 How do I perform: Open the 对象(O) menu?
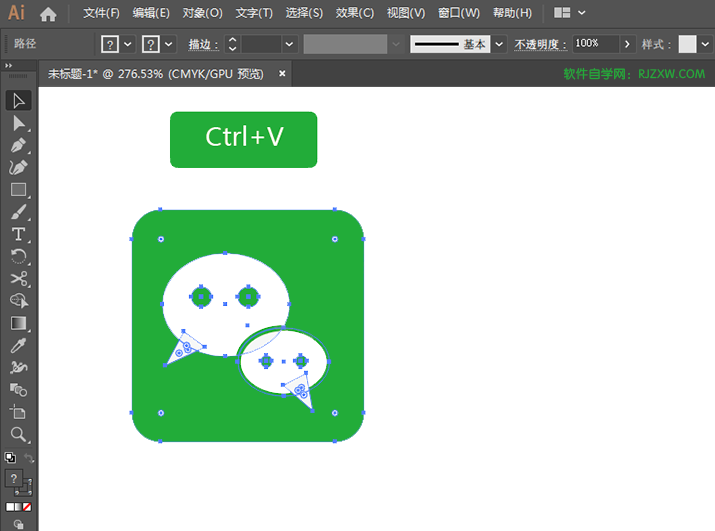[202, 13]
